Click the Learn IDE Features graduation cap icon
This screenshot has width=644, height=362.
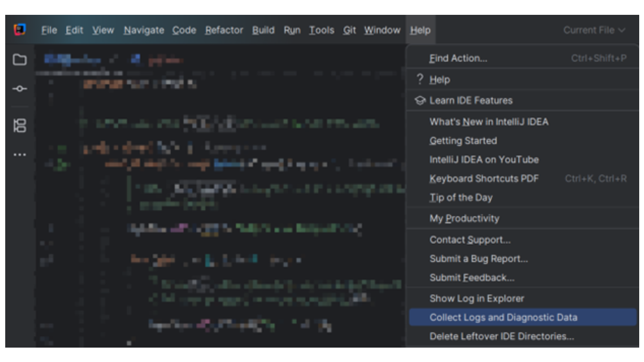click(420, 101)
